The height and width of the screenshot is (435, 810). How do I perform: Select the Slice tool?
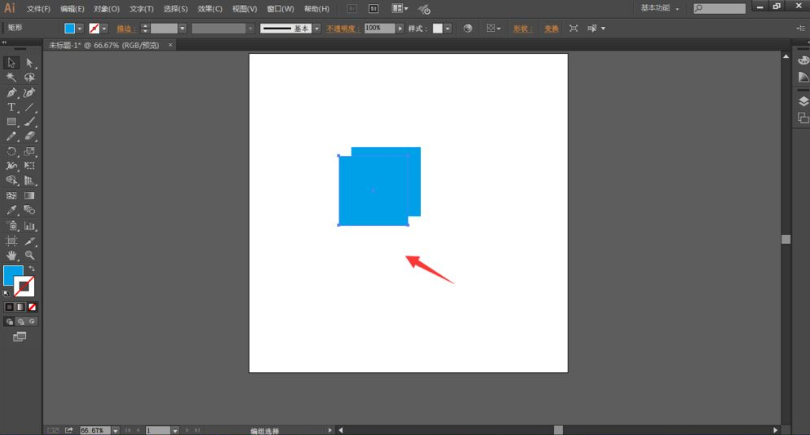29,241
